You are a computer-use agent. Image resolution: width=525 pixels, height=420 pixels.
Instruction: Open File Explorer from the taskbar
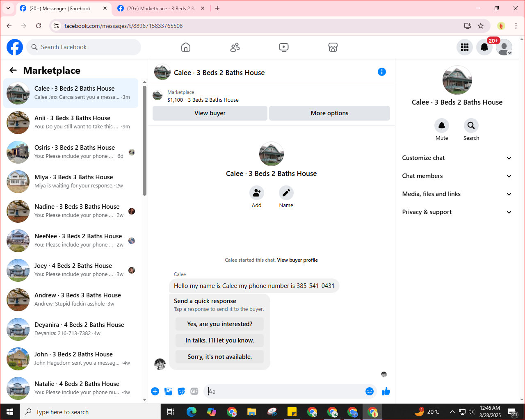pos(252,412)
